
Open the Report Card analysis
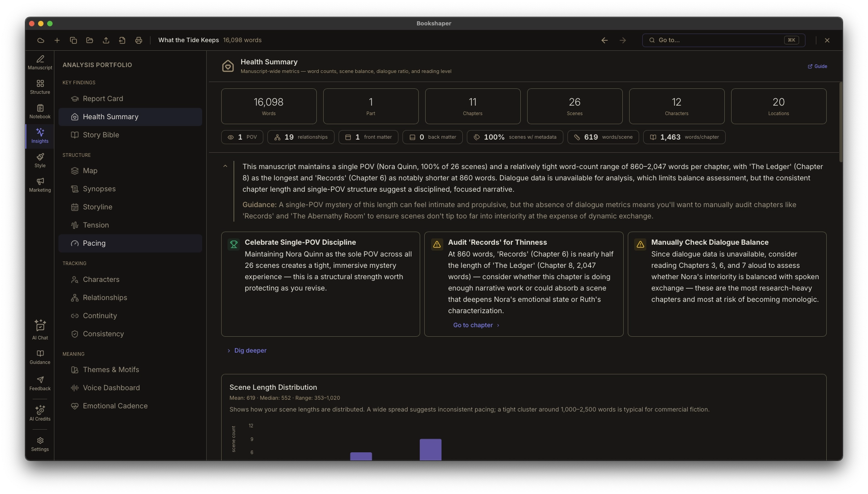[x=131, y=99]
